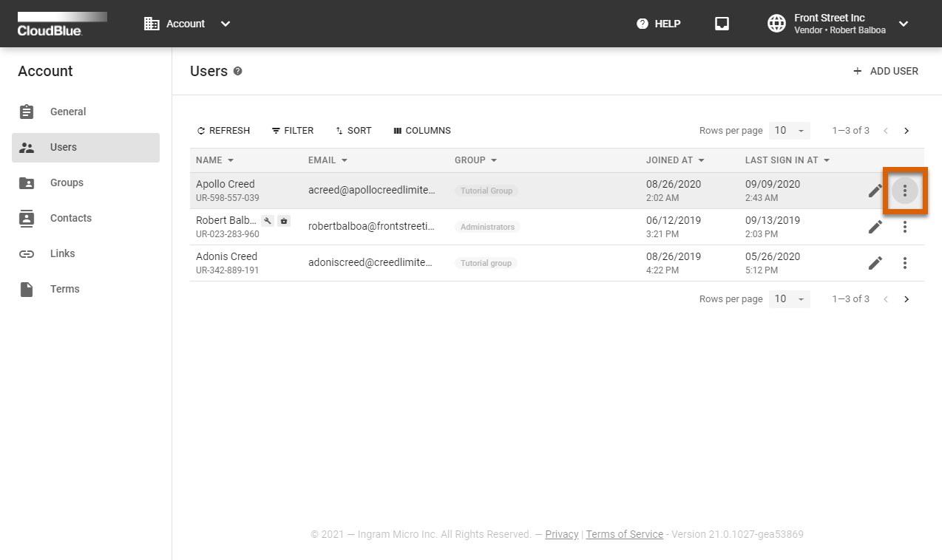The height and width of the screenshot is (560, 942).
Task: Open the Columns configuration control
Action: click(x=421, y=130)
